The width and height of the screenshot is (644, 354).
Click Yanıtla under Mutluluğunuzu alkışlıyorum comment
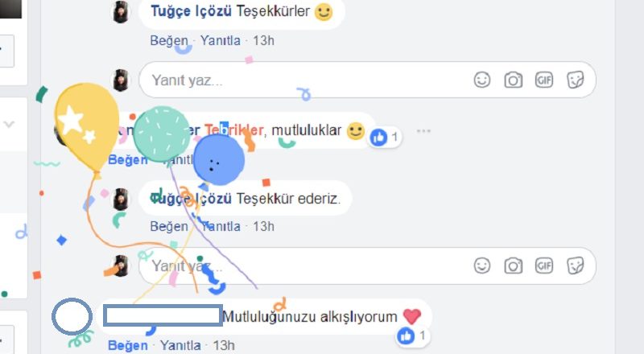pyautogui.click(x=180, y=345)
